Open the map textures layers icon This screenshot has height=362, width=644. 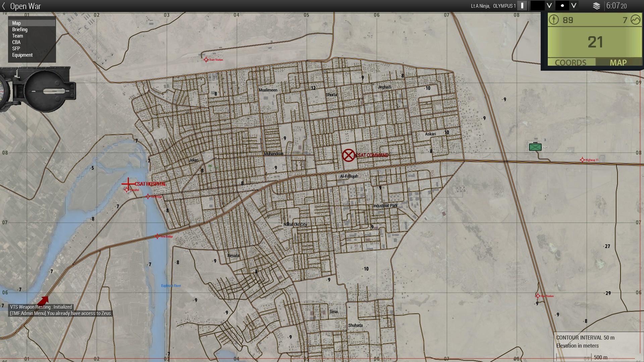[596, 6]
